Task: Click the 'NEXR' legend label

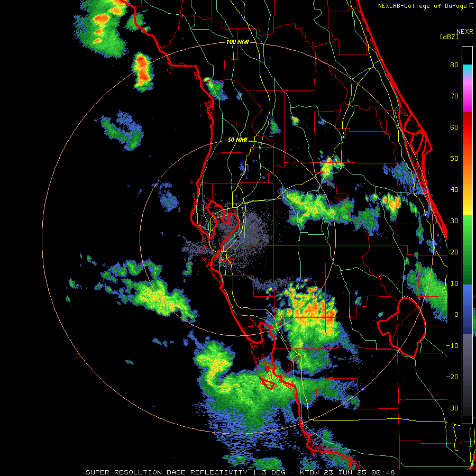Action: [x=464, y=32]
